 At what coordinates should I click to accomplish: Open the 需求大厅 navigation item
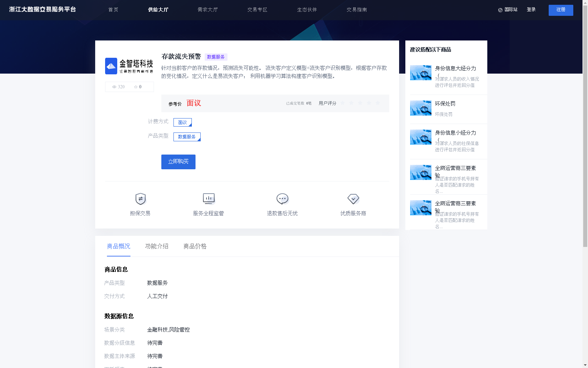click(x=208, y=10)
